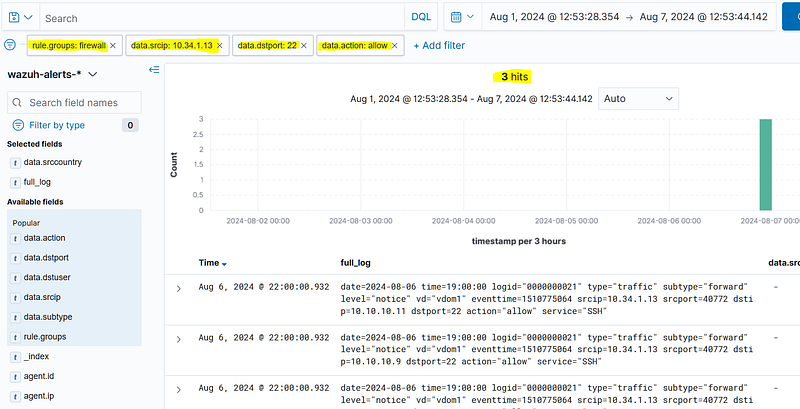Remove the data.dstport: 22 filter
The width and height of the screenshot is (800, 409).
pos(304,45)
